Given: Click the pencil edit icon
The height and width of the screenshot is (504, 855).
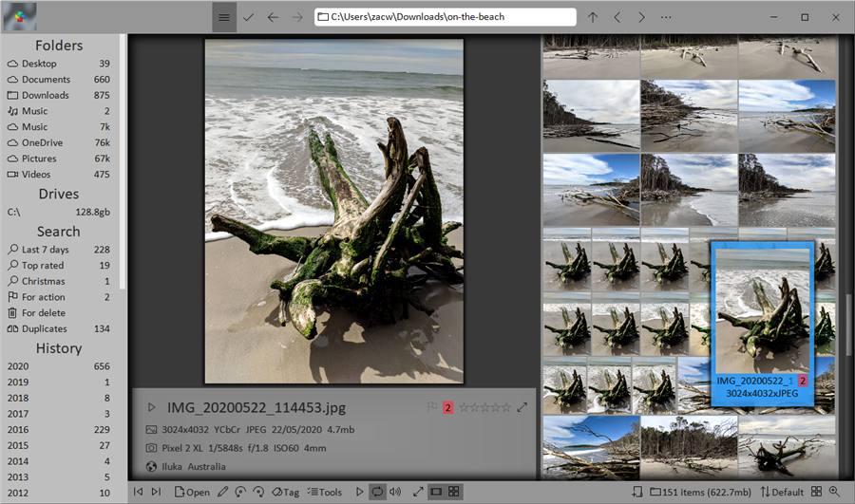Looking at the screenshot, I should pos(222,492).
